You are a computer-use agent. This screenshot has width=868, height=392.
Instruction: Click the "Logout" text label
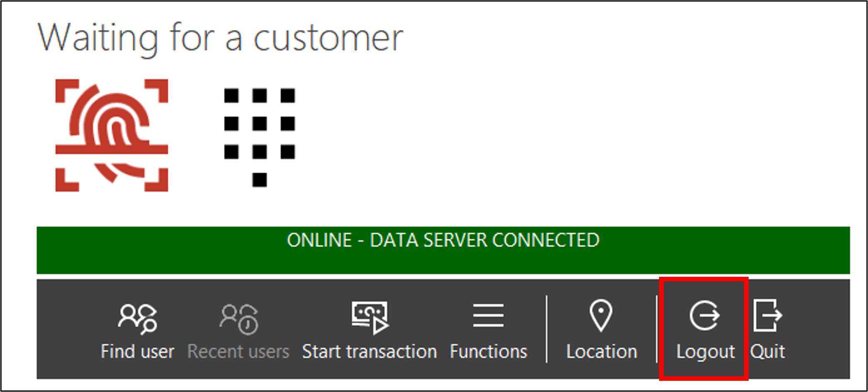[x=705, y=352]
